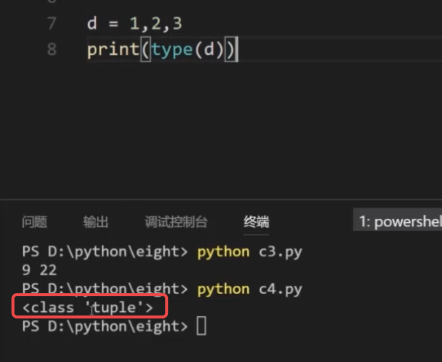Switch to the 输出 tab
The image size is (442, 362).
click(x=96, y=222)
